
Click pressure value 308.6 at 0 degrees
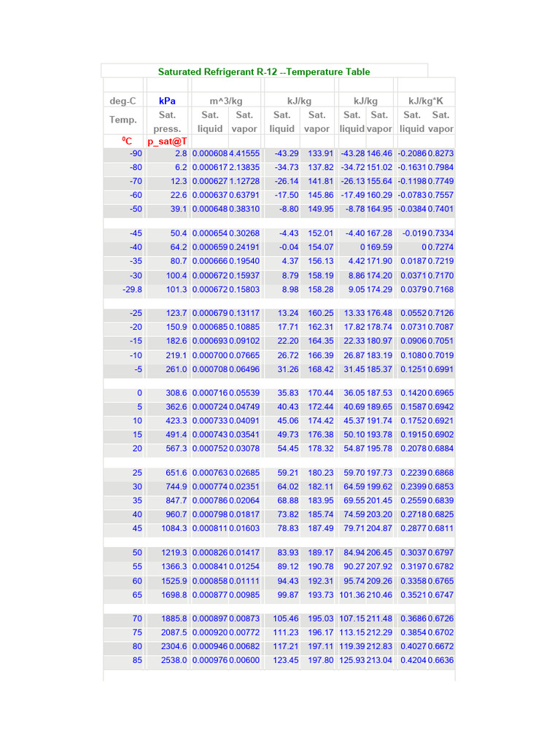point(176,393)
